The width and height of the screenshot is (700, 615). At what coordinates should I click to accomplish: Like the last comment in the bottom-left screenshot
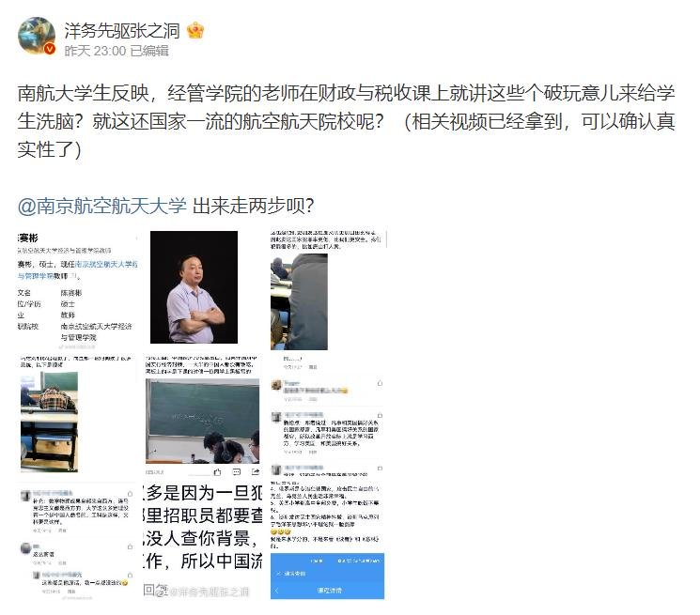pos(130,576)
